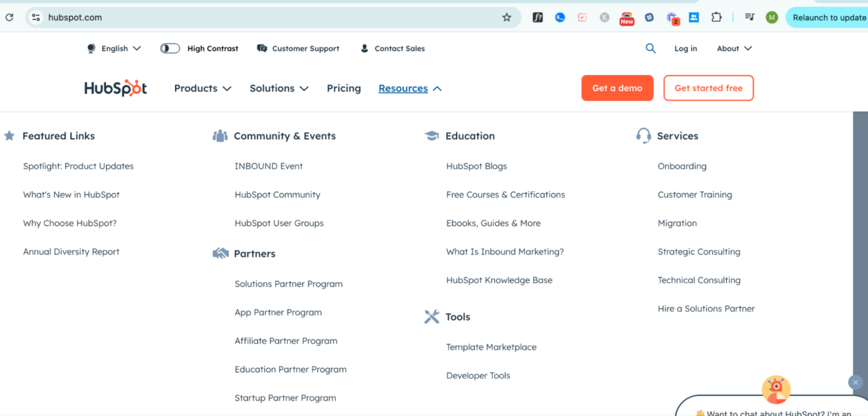Expand the Solutions menu
Screen dimensions: 868x416
coord(279,88)
